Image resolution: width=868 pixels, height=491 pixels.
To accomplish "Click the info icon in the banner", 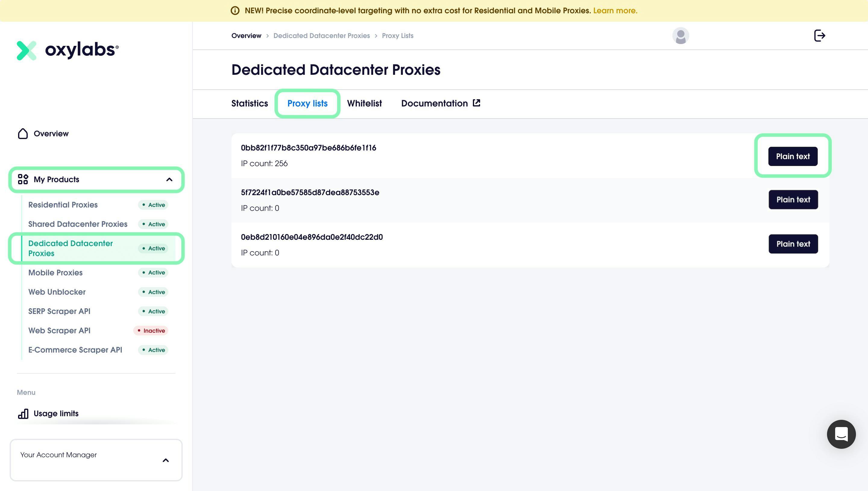I will (235, 11).
